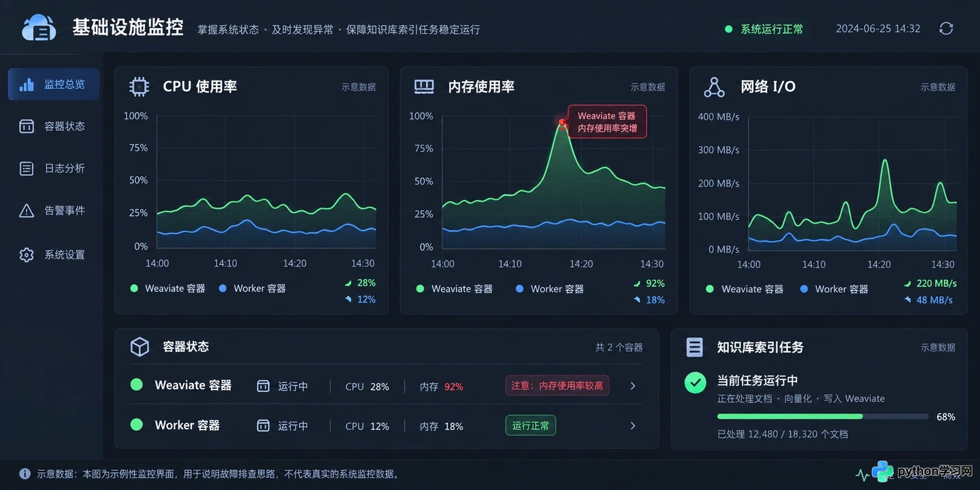Image resolution: width=980 pixels, height=490 pixels.
Task: Expand the Worker 容器 row chevron
Action: (x=633, y=425)
